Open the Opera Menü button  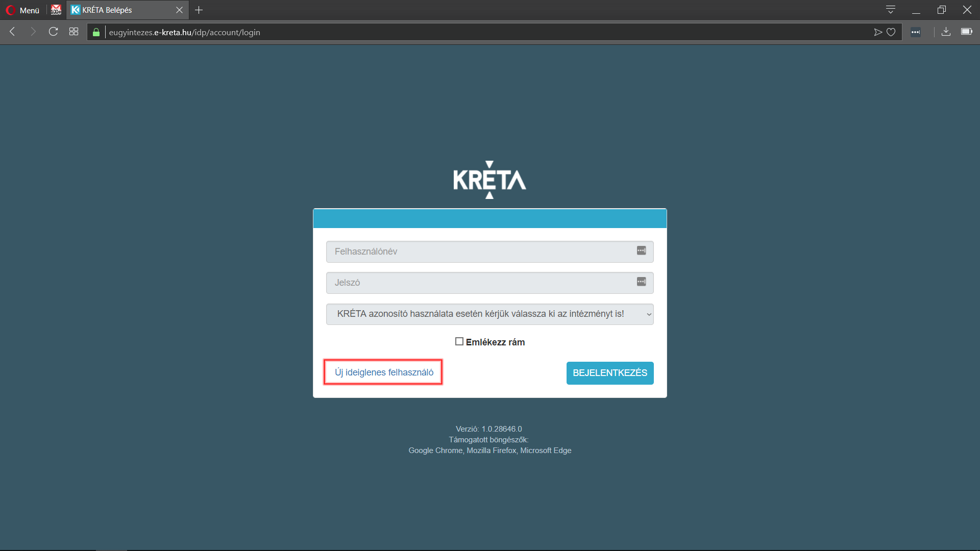[x=23, y=10]
